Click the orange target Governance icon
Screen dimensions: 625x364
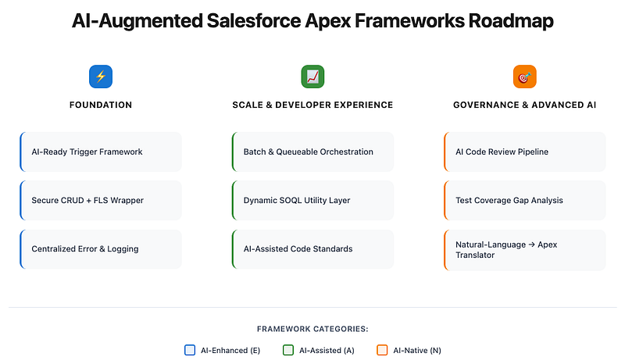point(524,77)
